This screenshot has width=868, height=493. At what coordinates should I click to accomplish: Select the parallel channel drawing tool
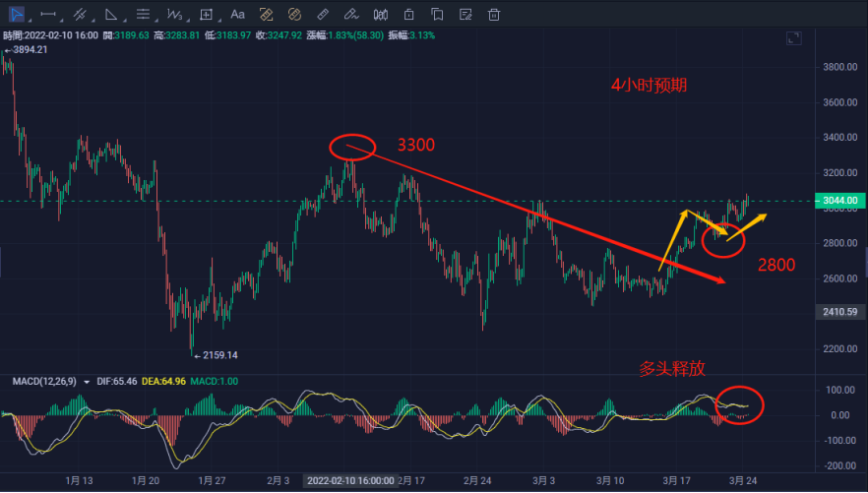pyautogui.click(x=80, y=15)
